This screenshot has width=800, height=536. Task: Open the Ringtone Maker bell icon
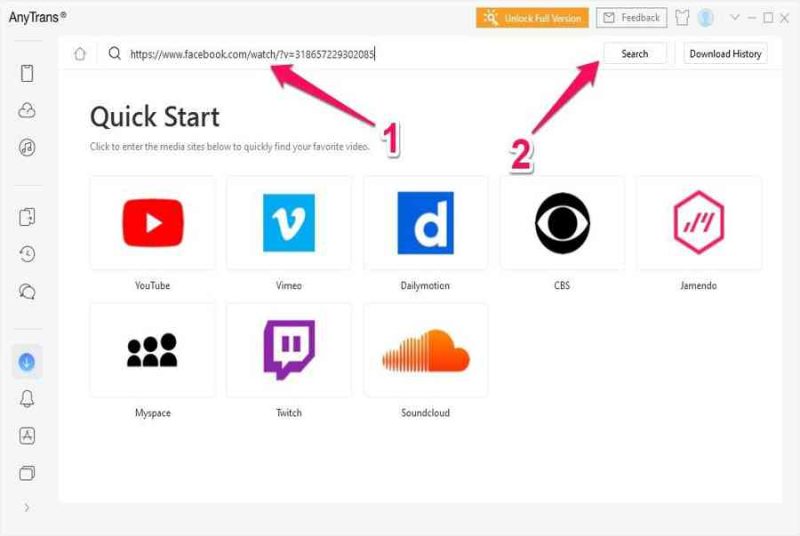pos(27,399)
